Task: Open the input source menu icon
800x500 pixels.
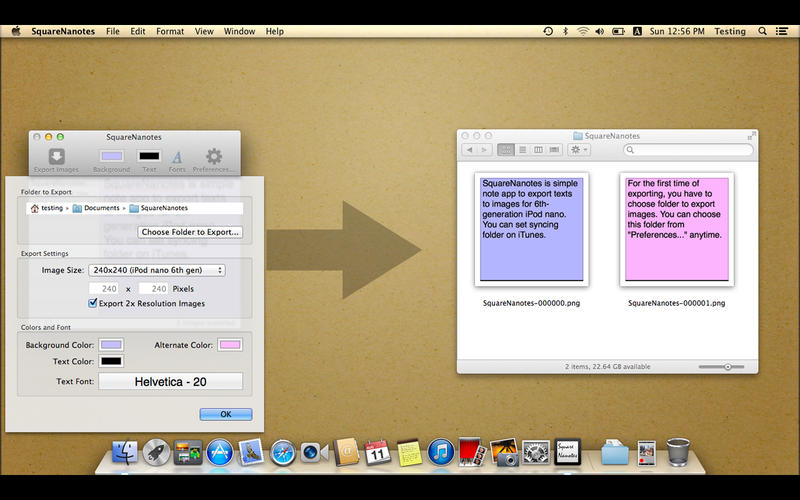Action: point(637,31)
